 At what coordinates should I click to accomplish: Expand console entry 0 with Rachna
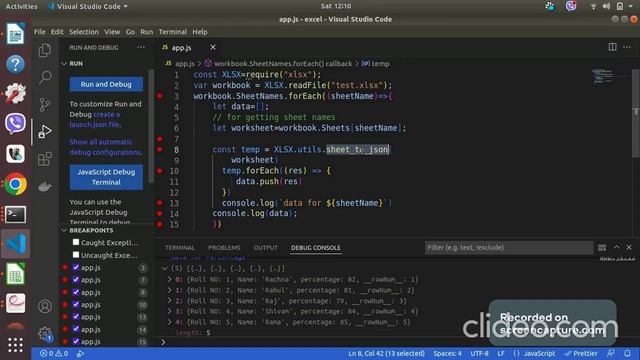click(169, 280)
